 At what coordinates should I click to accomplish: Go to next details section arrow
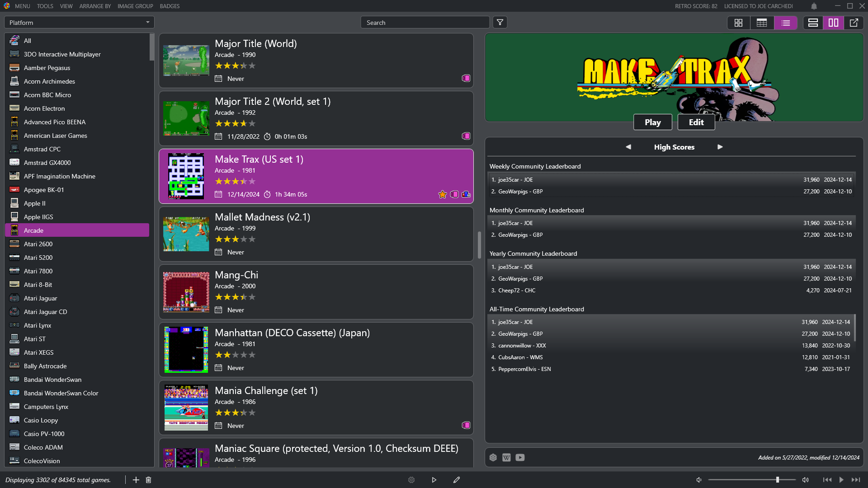point(720,147)
